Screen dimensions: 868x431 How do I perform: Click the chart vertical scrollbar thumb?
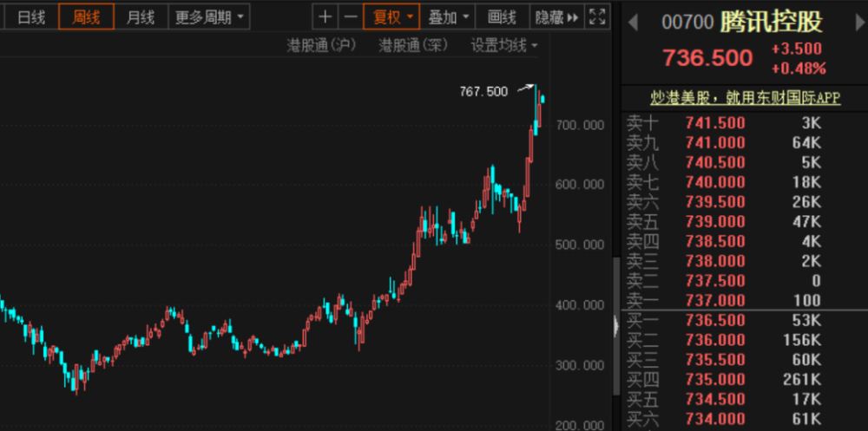point(616,326)
